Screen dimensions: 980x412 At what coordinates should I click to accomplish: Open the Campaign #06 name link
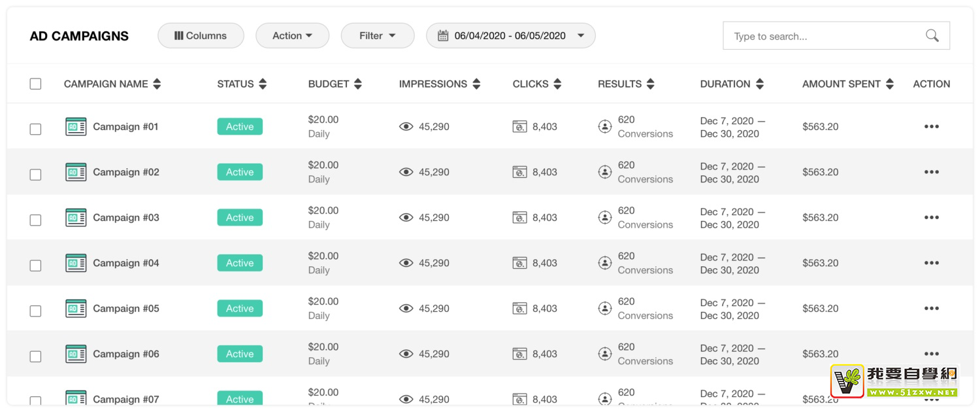click(126, 354)
